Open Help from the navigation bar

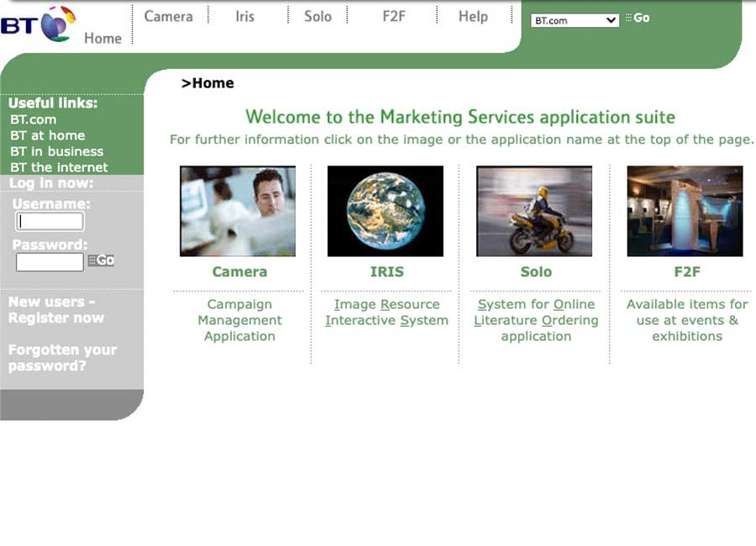pos(472,16)
